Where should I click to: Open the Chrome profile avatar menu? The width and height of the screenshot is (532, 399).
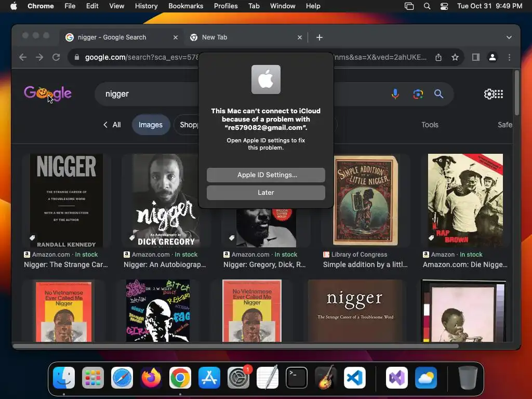493,57
